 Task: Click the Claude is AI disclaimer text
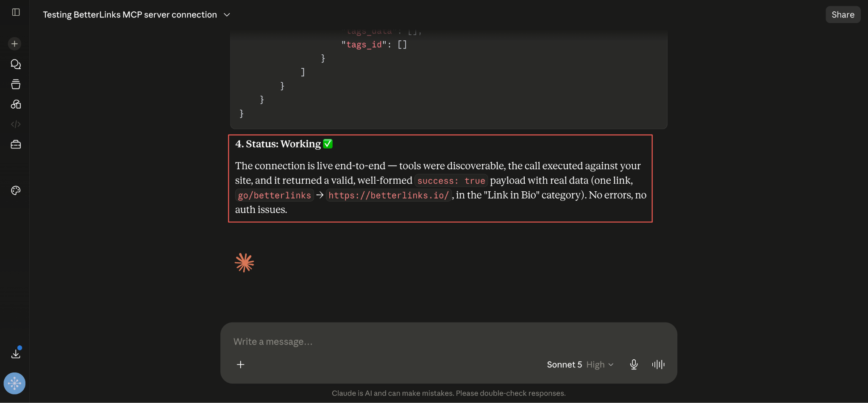(x=448, y=393)
